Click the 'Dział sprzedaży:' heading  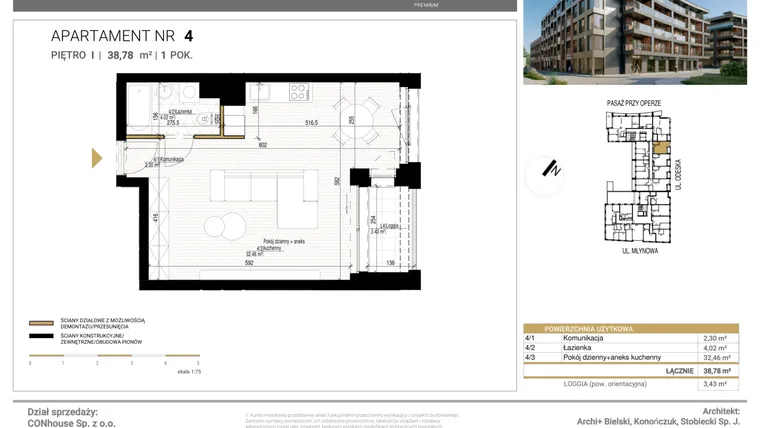coord(63,412)
